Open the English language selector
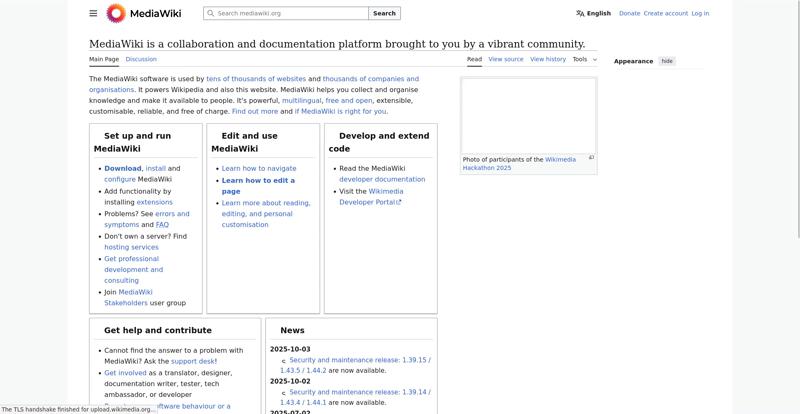Viewport: 800px width, 414px height. coord(598,13)
